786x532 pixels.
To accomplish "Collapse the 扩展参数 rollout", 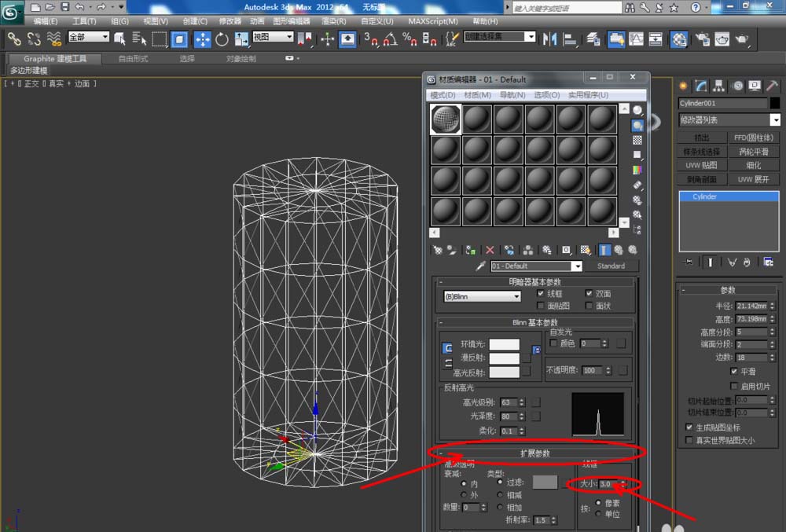I will coord(534,453).
